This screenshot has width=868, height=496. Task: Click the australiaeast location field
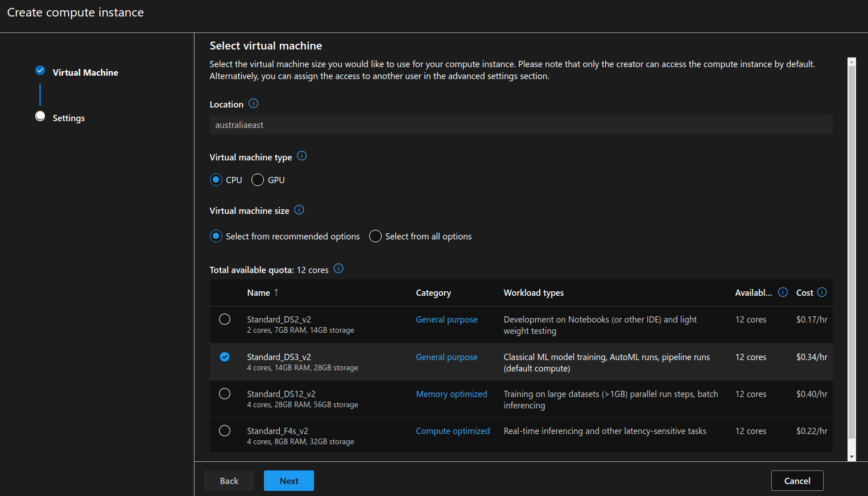pos(520,125)
